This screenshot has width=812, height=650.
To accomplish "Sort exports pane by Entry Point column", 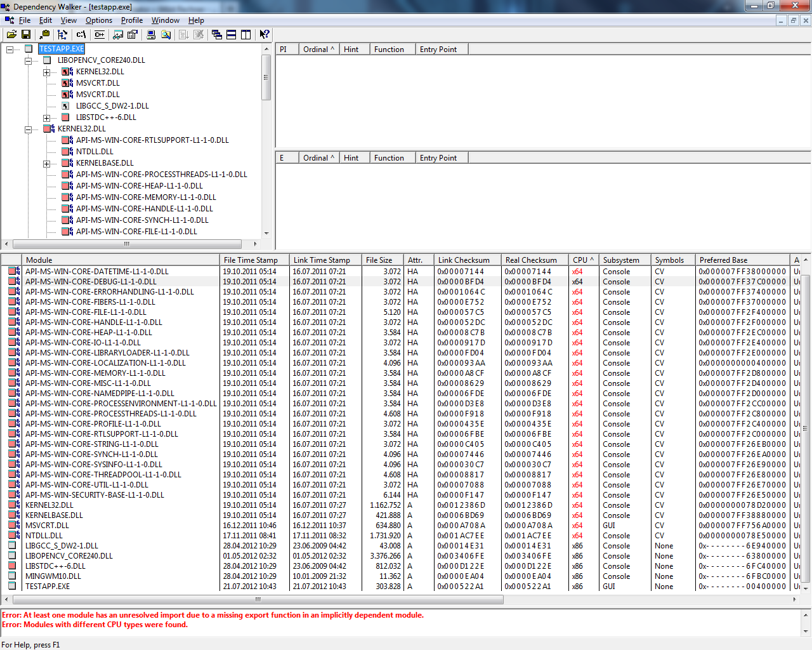I will pyautogui.click(x=442, y=157).
